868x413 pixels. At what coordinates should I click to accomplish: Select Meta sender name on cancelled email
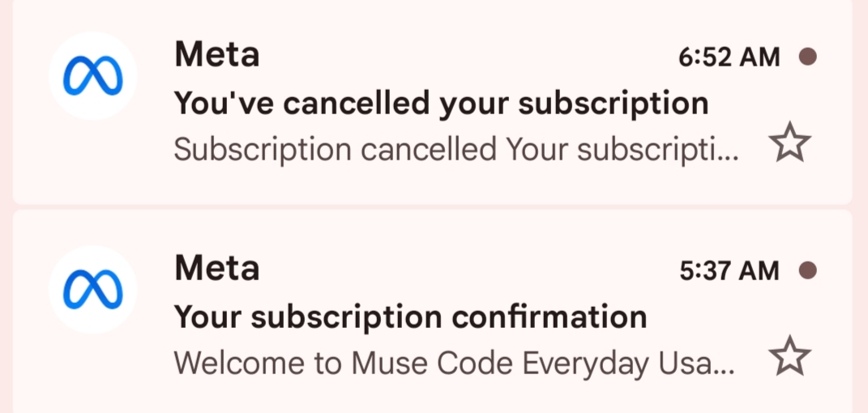[x=217, y=55]
